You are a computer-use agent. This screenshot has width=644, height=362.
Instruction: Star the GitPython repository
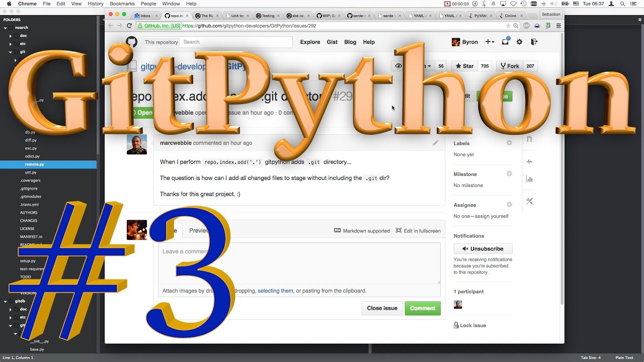pos(465,66)
